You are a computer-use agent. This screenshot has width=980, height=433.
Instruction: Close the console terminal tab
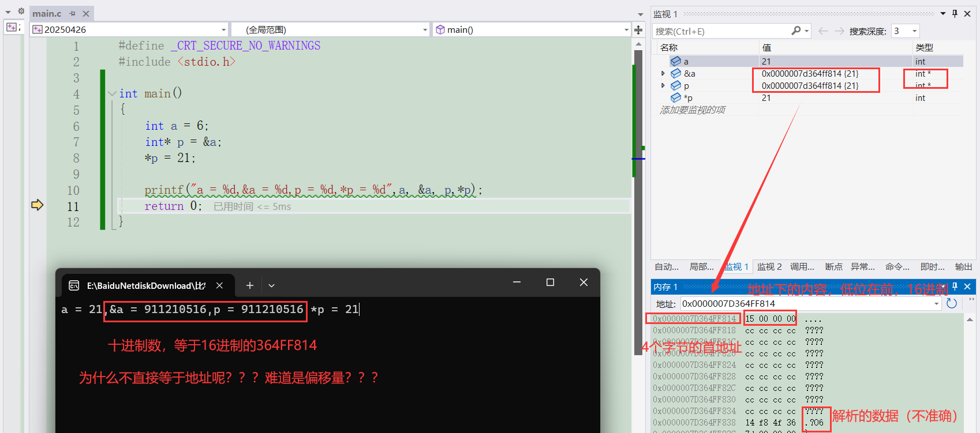tap(219, 285)
